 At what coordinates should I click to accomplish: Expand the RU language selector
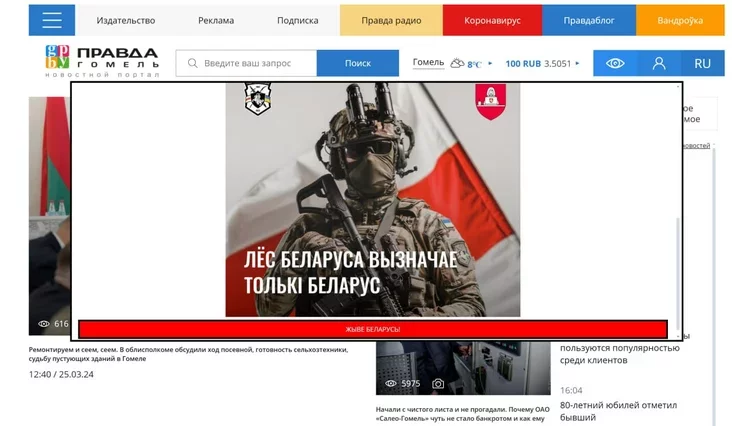coord(702,63)
